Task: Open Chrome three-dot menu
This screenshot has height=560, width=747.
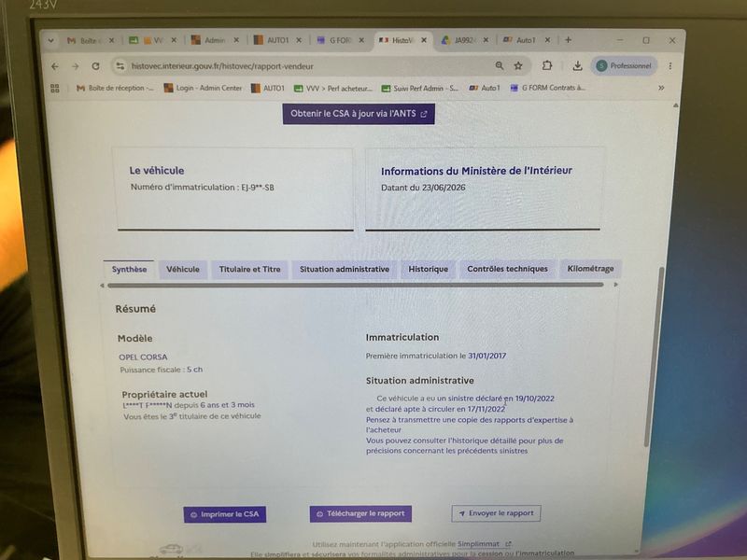Action: (670, 65)
